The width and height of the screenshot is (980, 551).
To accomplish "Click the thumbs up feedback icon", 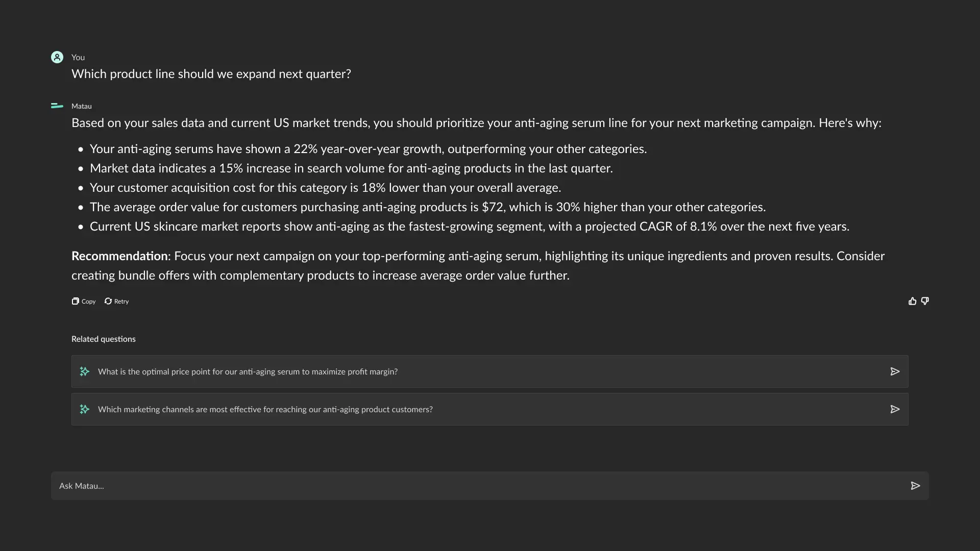I will click(x=912, y=302).
